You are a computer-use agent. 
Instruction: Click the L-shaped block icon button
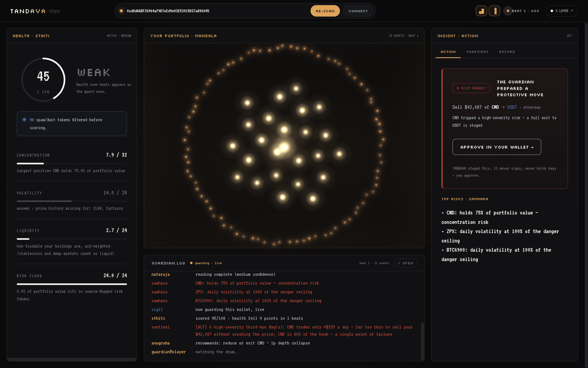point(481,11)
